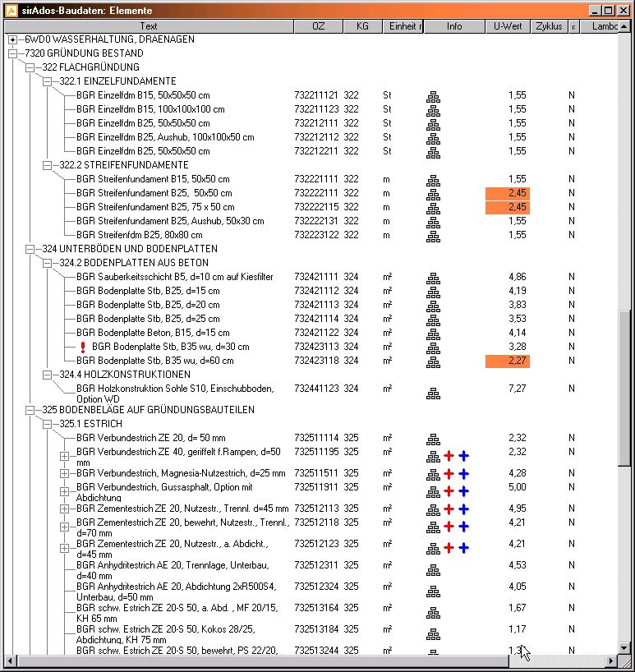This screenshot has width=635, height=672.
Task: Click info pyramid icon for Holzkonstruktion Sohle S10
Action: [x=433, y=393]
